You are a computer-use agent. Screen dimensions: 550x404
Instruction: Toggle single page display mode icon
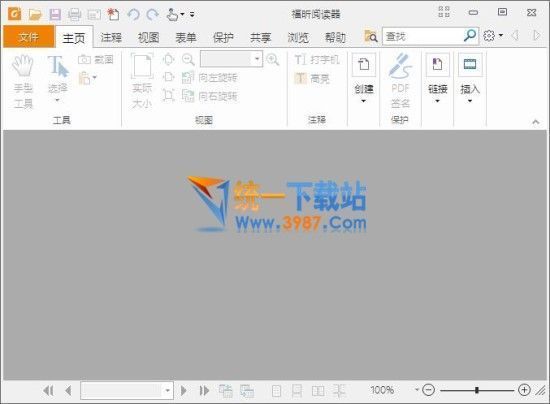point(276,391)
